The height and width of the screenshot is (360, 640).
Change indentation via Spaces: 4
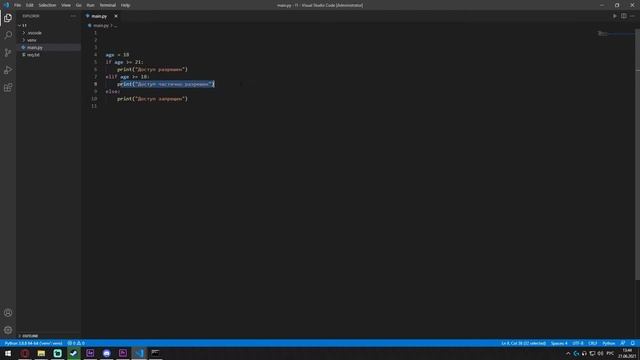tap(559, 343)
